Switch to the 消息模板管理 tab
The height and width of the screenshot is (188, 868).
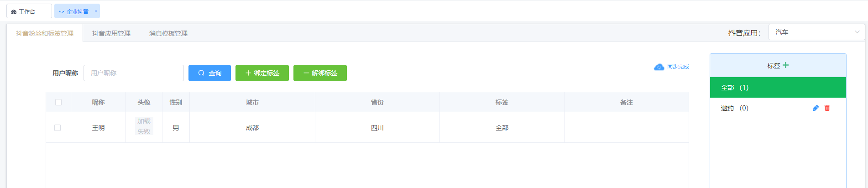coord(168,33)
